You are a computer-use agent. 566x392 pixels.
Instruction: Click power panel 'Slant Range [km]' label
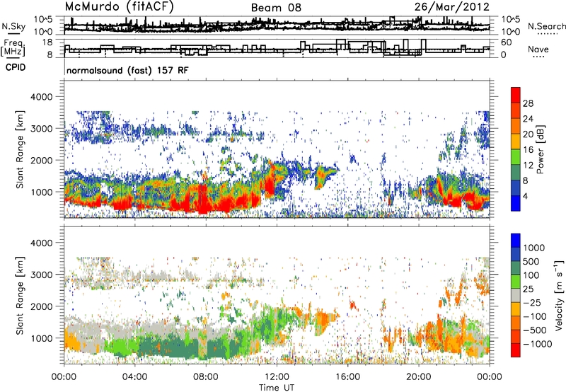tap(20, 149)
